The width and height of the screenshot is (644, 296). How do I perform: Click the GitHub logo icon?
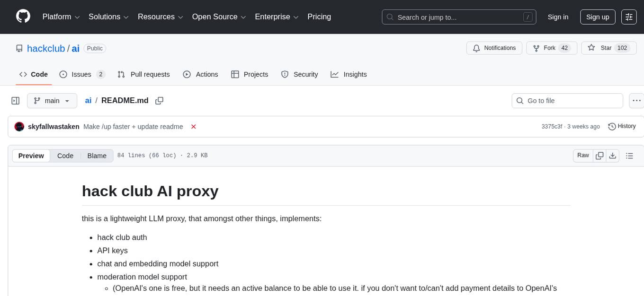23,17
